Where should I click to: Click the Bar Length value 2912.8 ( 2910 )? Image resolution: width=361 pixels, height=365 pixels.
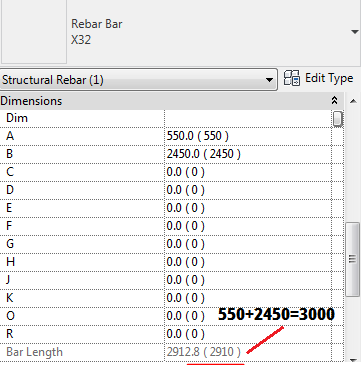coord(204,352)
